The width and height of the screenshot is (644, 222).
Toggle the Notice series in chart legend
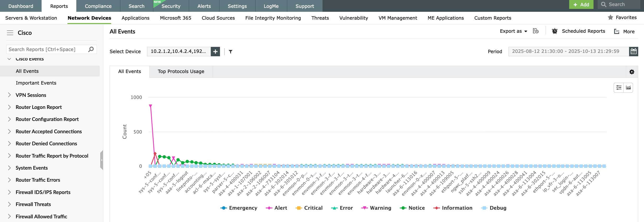tap(412, 208)
